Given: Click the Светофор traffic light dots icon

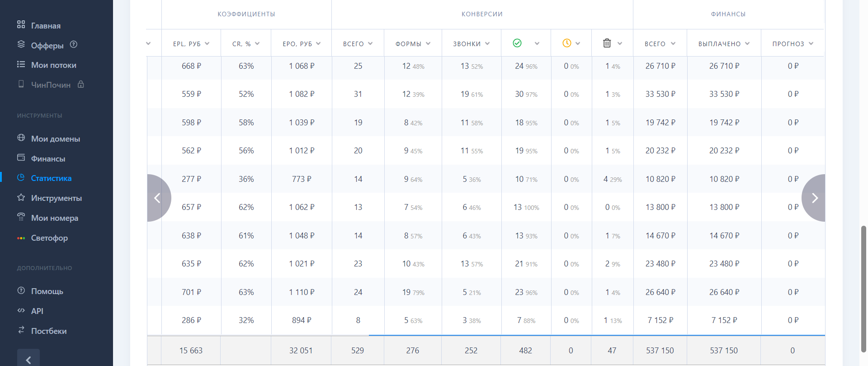Looking at the screenshot, I should click(x=21, y=238).
